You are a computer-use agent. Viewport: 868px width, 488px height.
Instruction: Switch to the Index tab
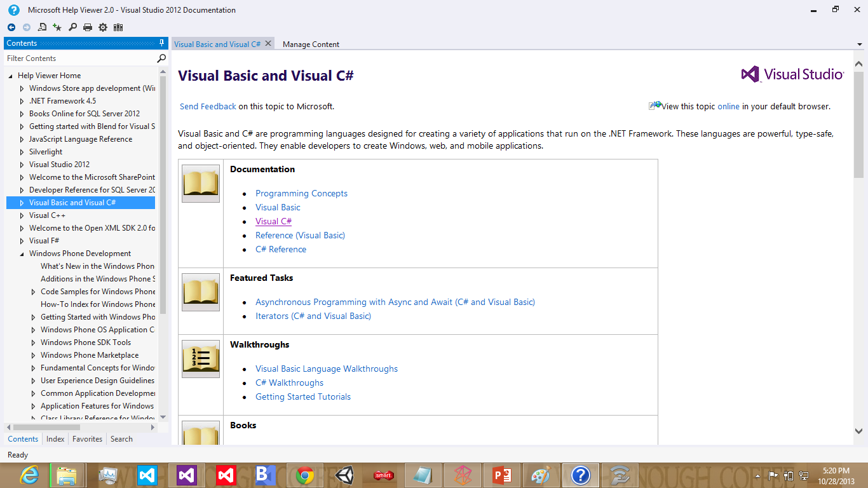55,438
